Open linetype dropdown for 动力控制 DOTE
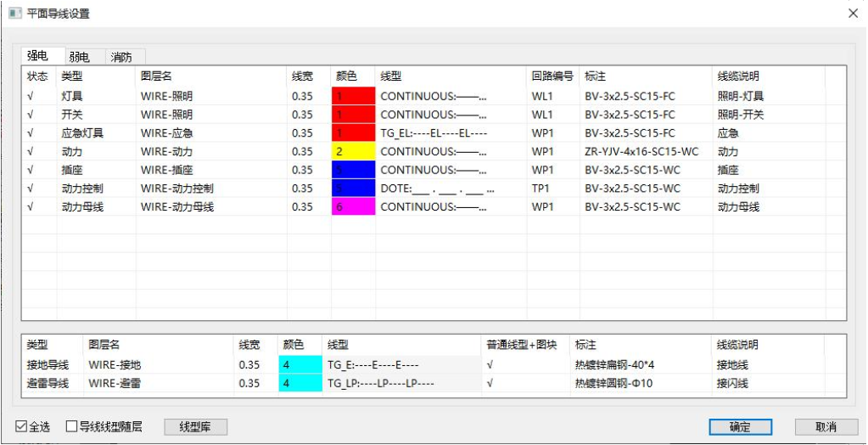Screen dimensions: 868x445 (x=450, y=189)
